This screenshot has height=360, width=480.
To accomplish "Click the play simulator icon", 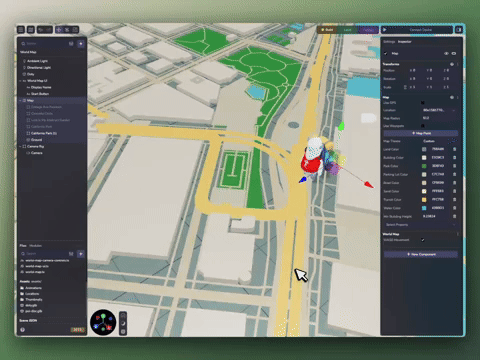I will click(384, 30).
